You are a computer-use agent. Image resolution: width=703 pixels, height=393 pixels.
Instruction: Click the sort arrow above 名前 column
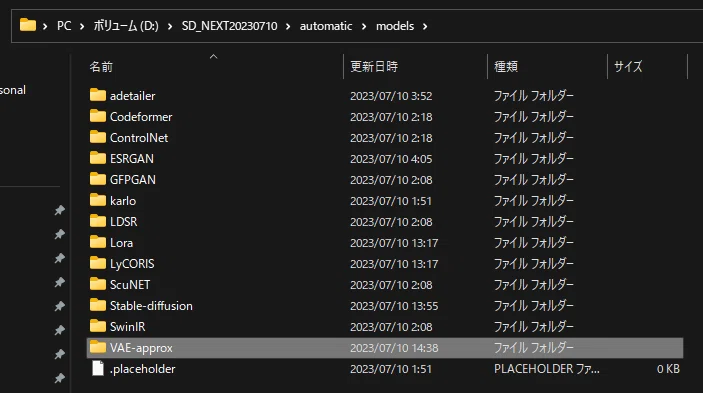click(213, 56)
